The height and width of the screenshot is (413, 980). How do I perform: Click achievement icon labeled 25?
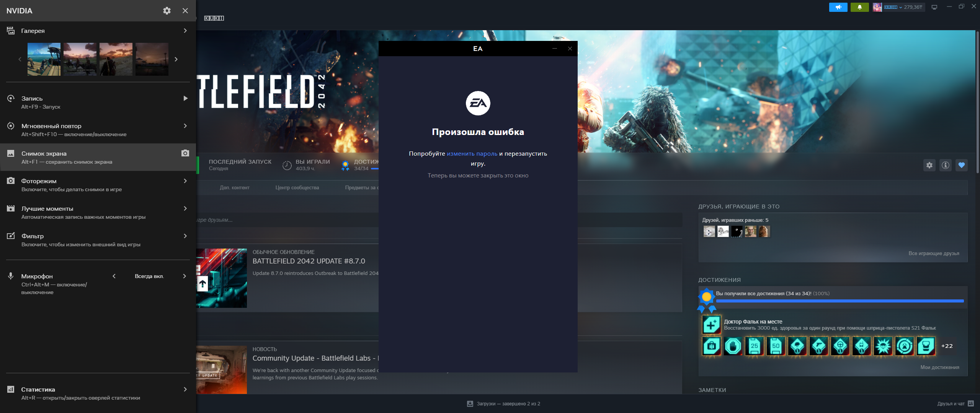[x=755, y=346]
